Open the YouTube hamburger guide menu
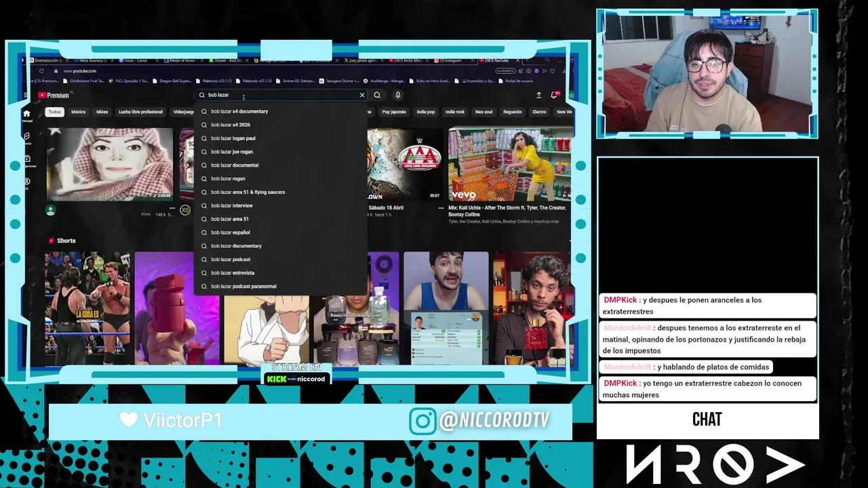The height and width of the screenshot is (488, 868). tap(26, 96)
